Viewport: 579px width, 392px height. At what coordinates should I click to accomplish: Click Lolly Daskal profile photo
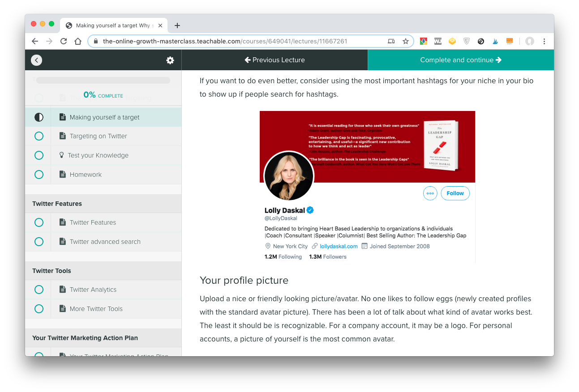pyautogui.click(x=289, y=176)
